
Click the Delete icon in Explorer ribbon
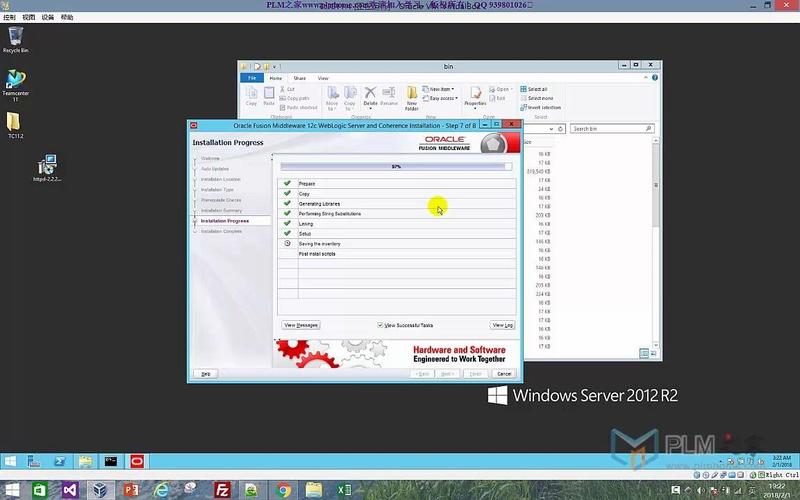[370, 96]
